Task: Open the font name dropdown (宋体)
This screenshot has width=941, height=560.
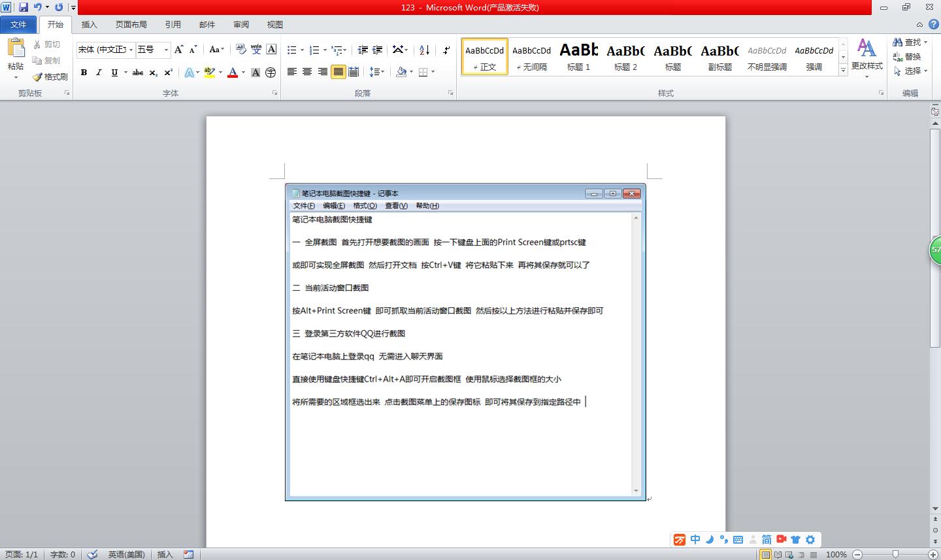Action: point(131,50)
